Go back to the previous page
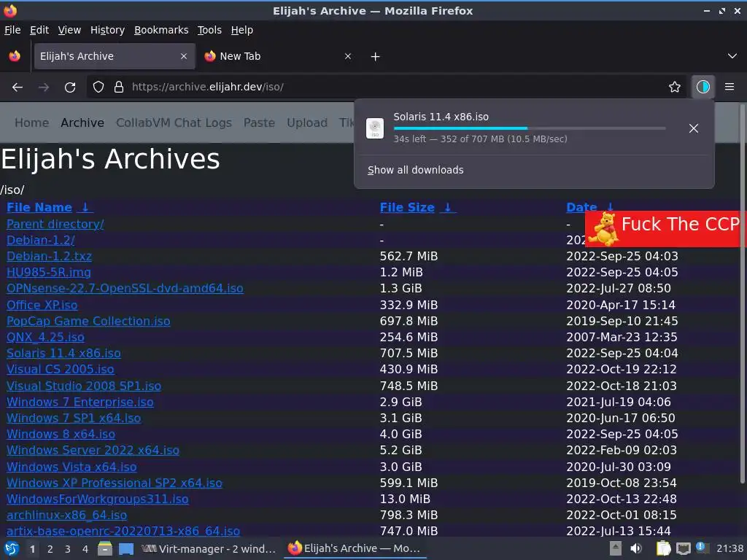The image size is (747, 560). [x=18, y=87]
